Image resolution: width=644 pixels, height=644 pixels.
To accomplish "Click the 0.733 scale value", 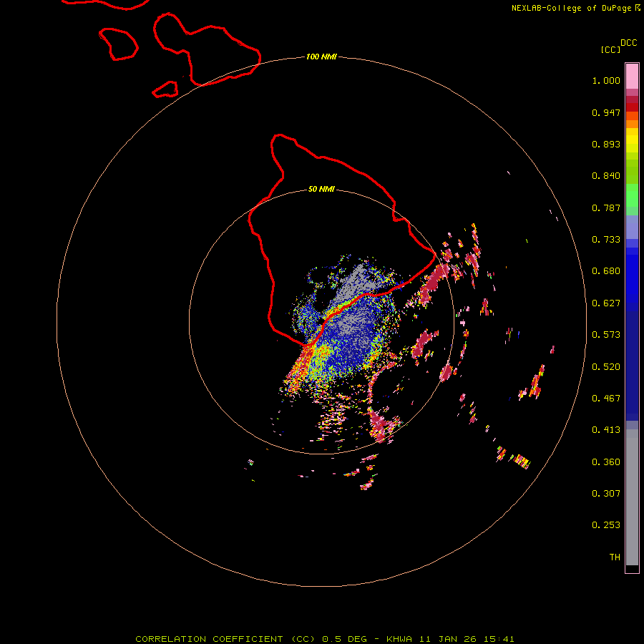I will click(606, 240).
